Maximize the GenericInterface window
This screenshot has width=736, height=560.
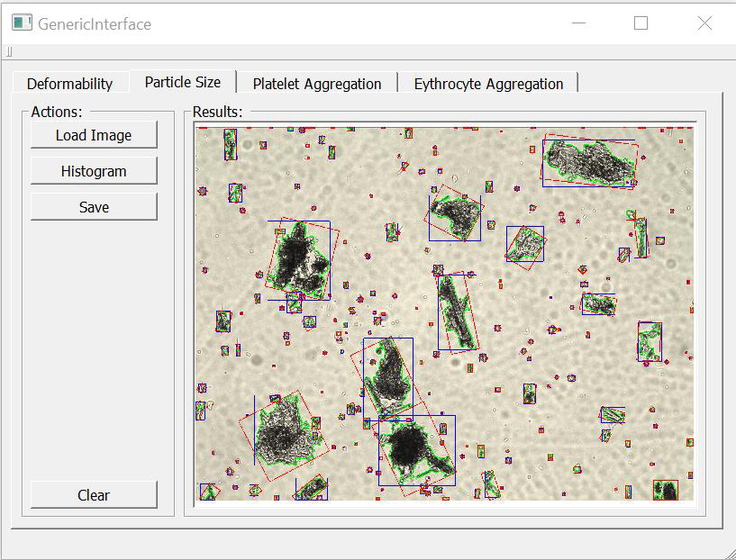pyautogui.click(x=641, y=23)
